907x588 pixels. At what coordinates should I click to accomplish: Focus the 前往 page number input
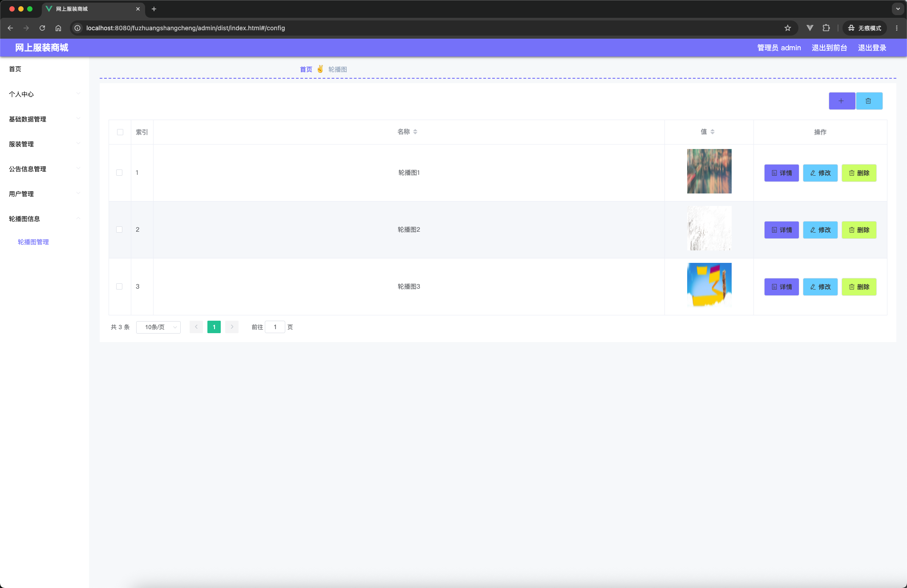[275, 327]
